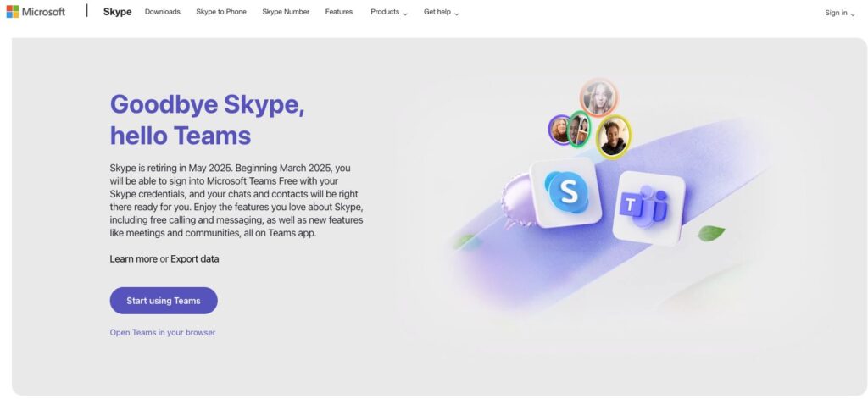This screenshot has width=868, height=399.
Task: Go to Downloads page
Action: coord(163,12)
